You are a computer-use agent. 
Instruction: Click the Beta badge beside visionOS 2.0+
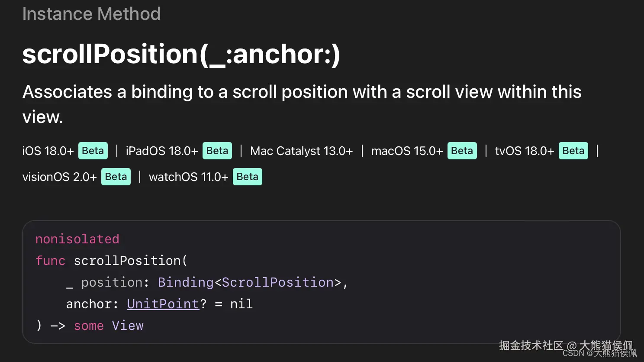[x=116, y=177]
